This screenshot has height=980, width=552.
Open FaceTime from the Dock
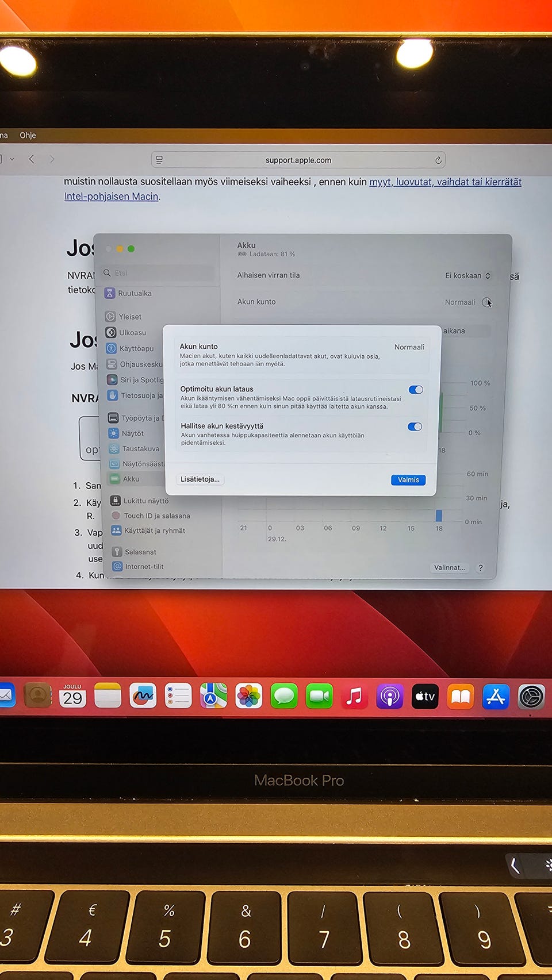pos(319,696)
